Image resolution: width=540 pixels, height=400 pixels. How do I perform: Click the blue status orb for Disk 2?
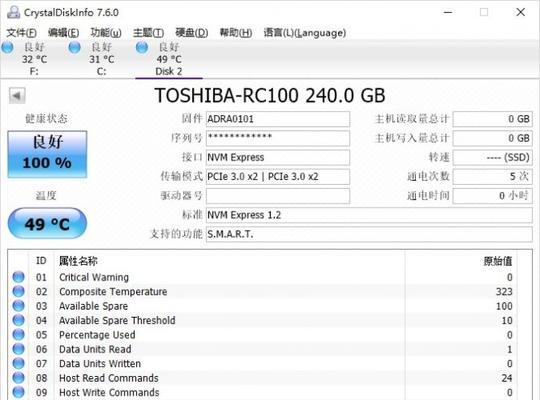coord(142,48)
